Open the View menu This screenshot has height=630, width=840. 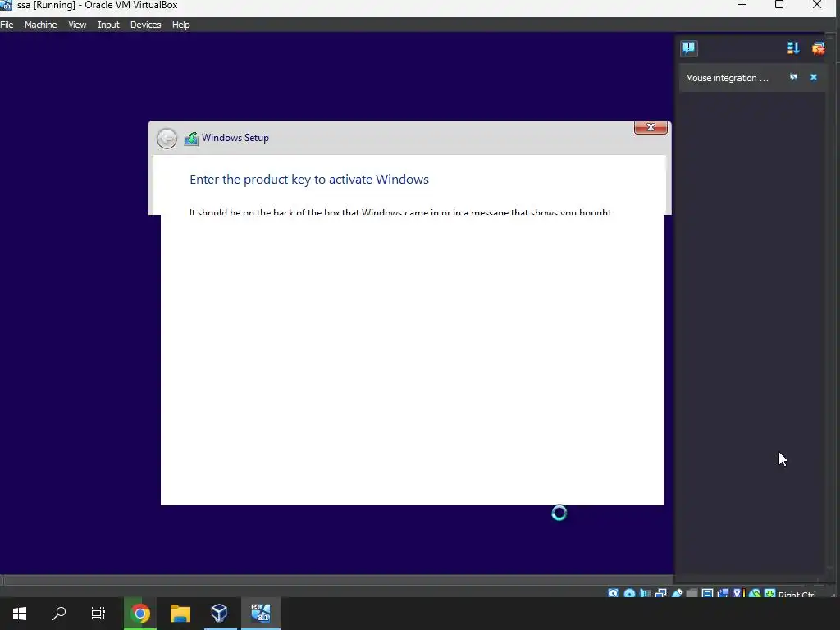[77, 25]
